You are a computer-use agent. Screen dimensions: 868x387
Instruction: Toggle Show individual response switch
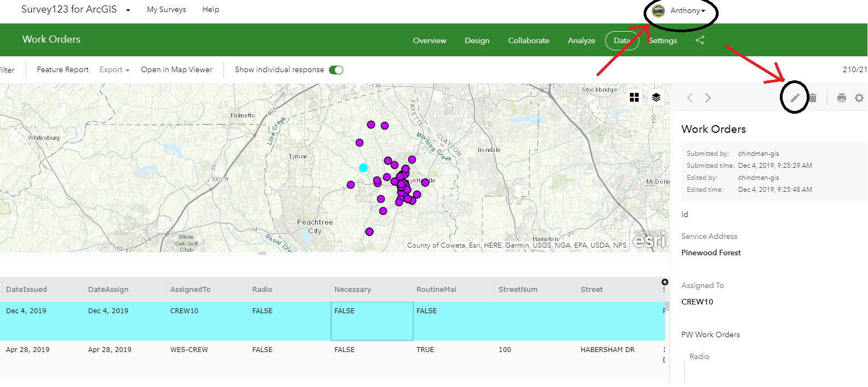point(336,70)
